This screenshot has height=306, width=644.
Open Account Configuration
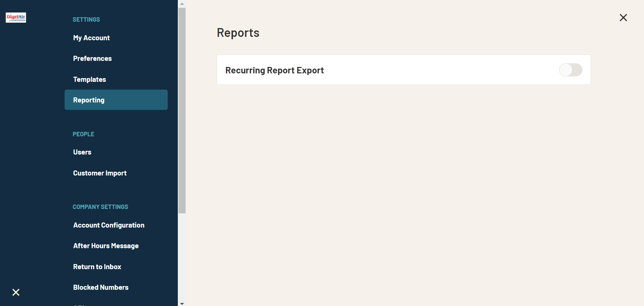(109, 225)
